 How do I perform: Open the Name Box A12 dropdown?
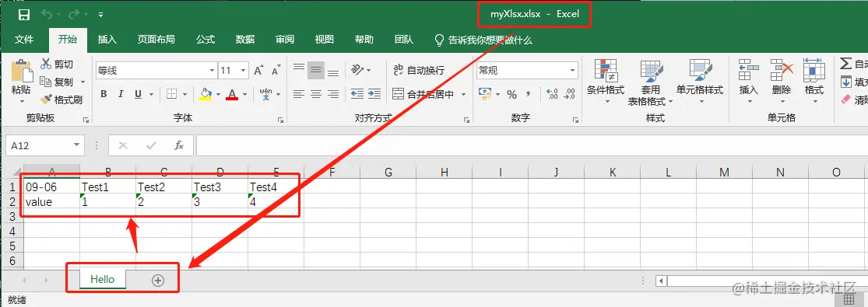[76, 146]
